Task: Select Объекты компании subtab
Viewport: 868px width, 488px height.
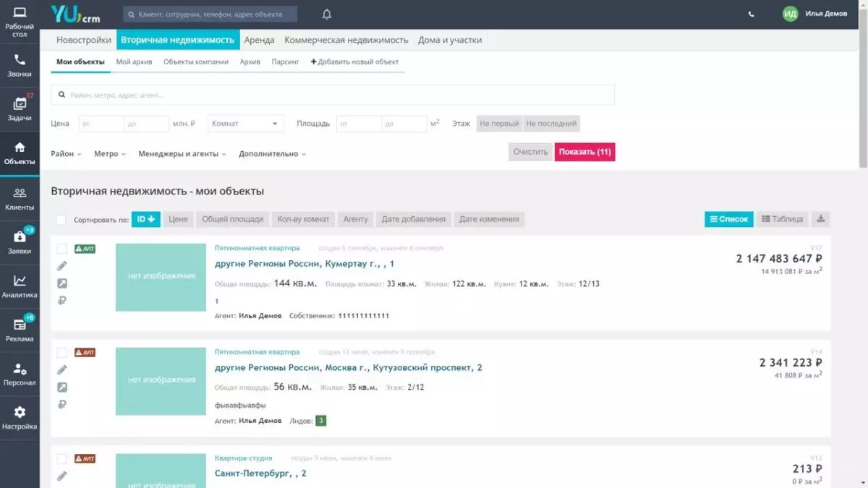Action: pyautogui.click(x=196, y=62)
